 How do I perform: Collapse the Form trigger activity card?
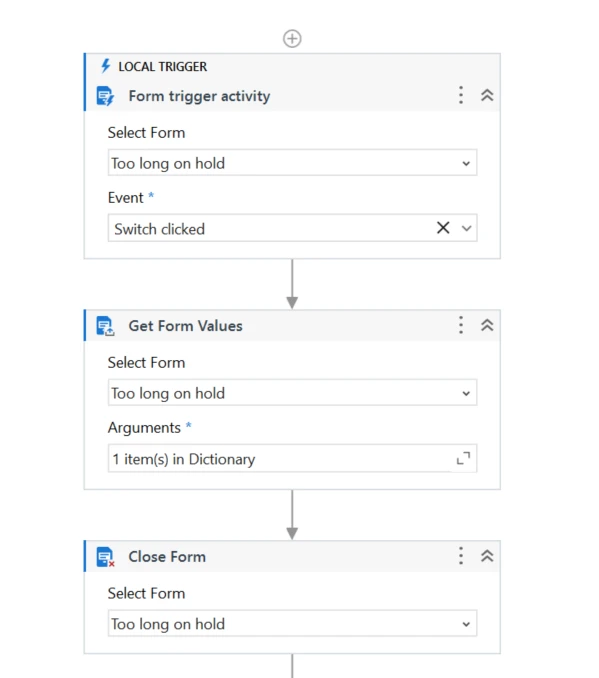(x=487, y=95)
